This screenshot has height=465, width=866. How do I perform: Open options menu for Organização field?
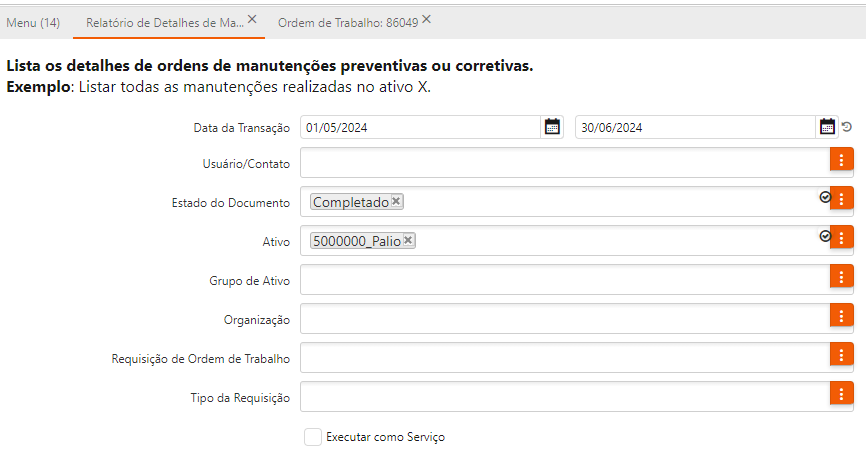[x=841, y=316]
